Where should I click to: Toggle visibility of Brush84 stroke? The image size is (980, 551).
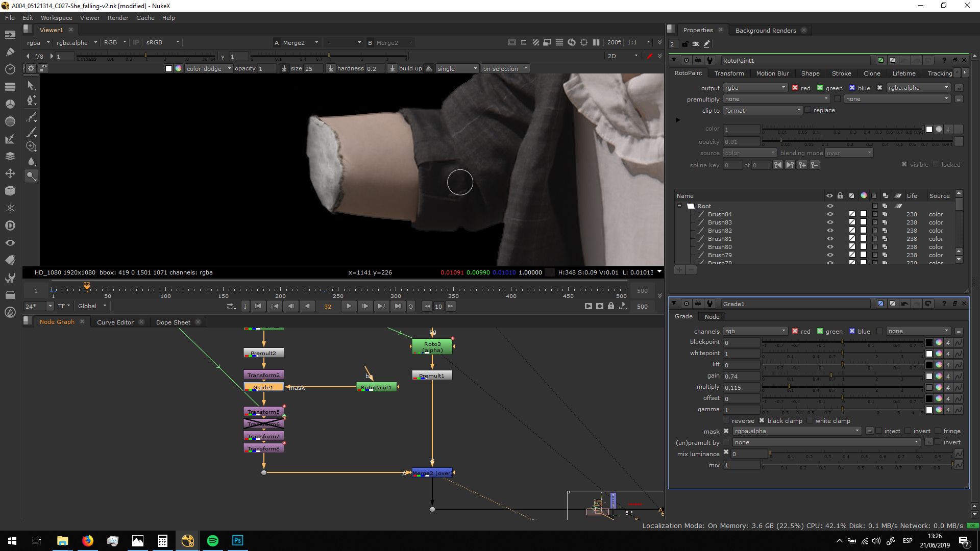[x=830, y=214]
